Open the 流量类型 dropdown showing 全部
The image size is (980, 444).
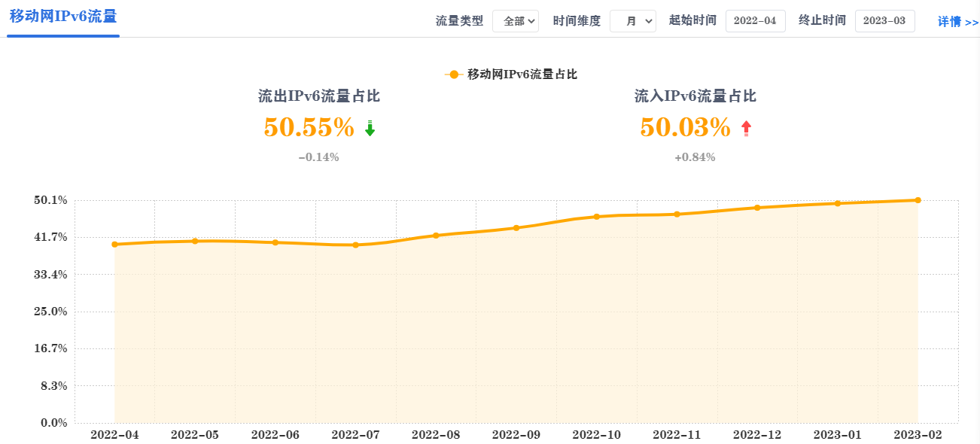coord(516,21)
